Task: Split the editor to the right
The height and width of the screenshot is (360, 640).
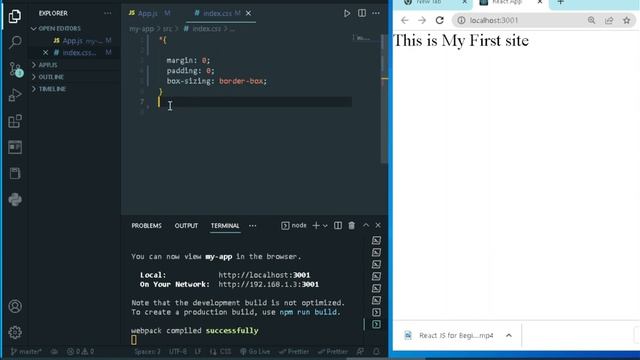Action: coord(362,13)
